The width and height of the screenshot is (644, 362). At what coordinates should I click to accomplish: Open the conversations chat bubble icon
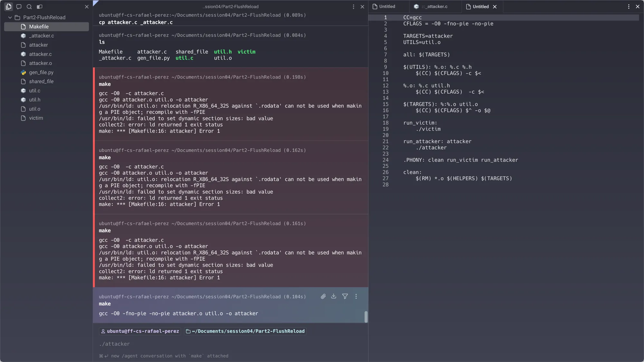(19, 6)
